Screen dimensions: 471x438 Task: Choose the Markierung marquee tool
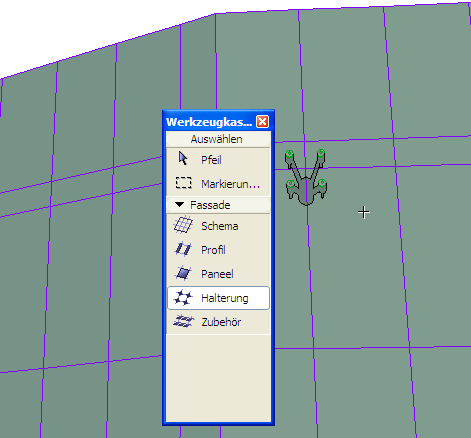click(218, 184)
